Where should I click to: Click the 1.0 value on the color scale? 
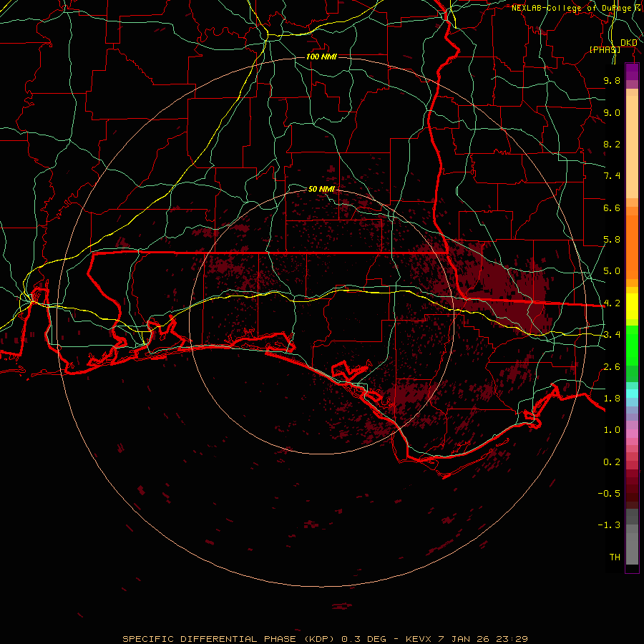click(x=612, y=430)
